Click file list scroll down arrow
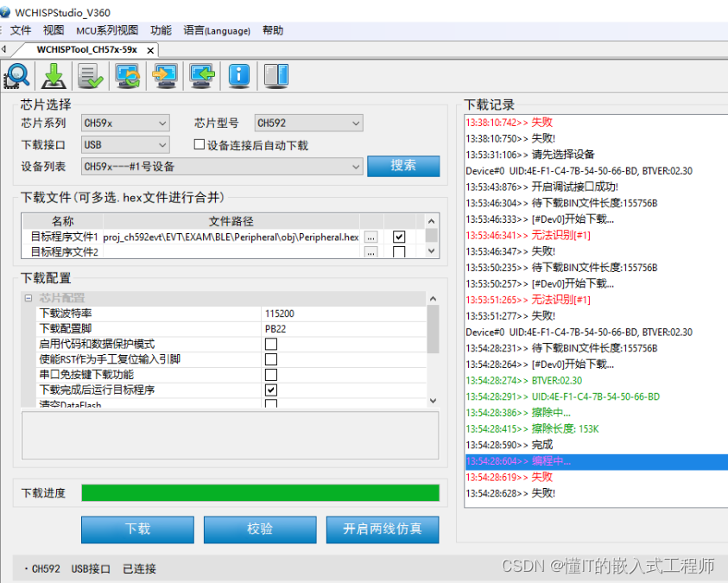 [x=431, y=251]
